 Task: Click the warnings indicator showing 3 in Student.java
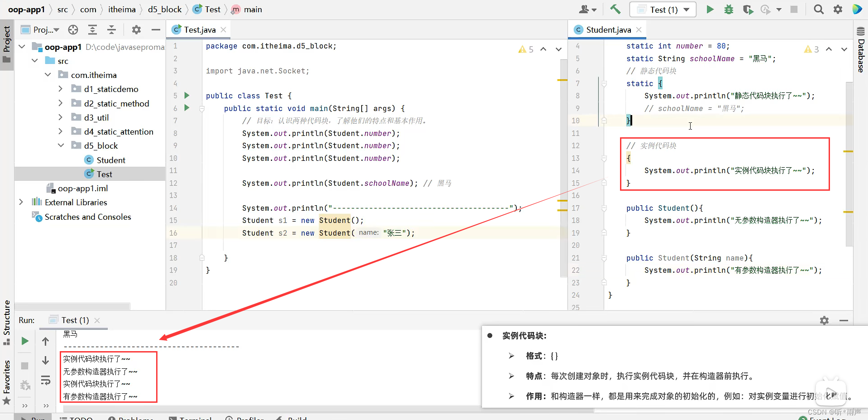[x=811, y=49]
